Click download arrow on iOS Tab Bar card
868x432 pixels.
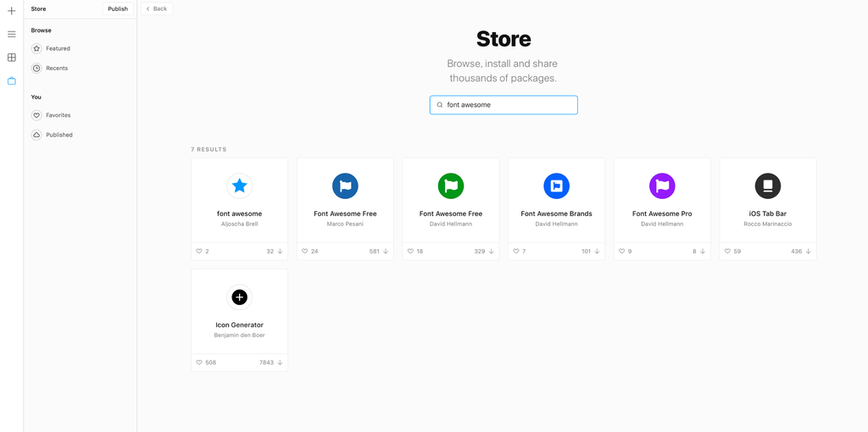(808, 251)
